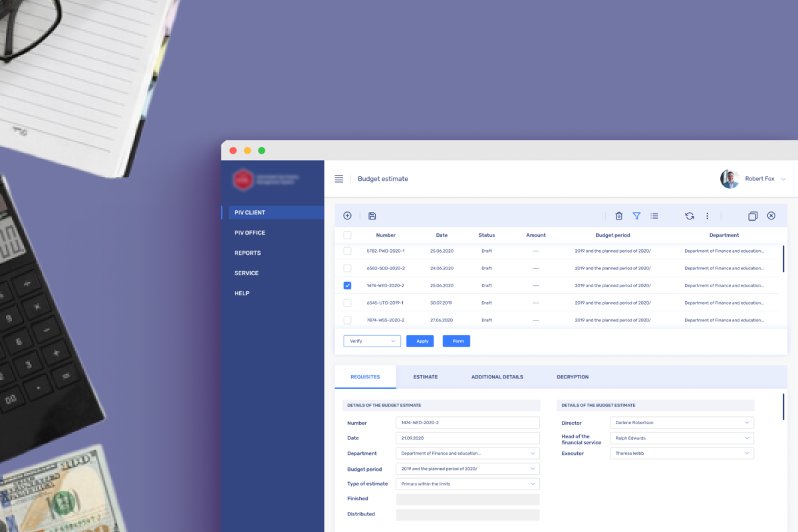The width and height of the screenshot is (798, 532).
Task: Check the box for row 7874-WSS-2020-2
Action: [x=347, y=320]
